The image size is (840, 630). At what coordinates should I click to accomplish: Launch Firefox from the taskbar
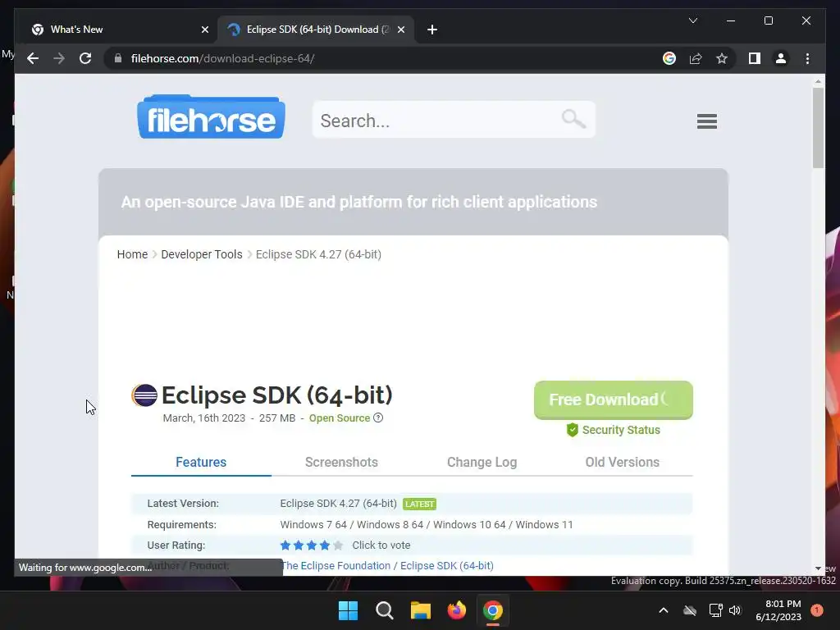456,610
